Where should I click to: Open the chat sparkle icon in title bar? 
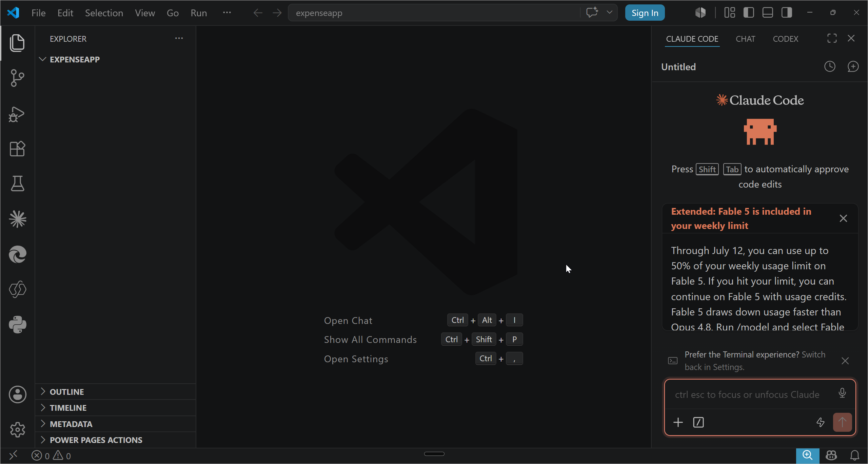coord(592,13)
